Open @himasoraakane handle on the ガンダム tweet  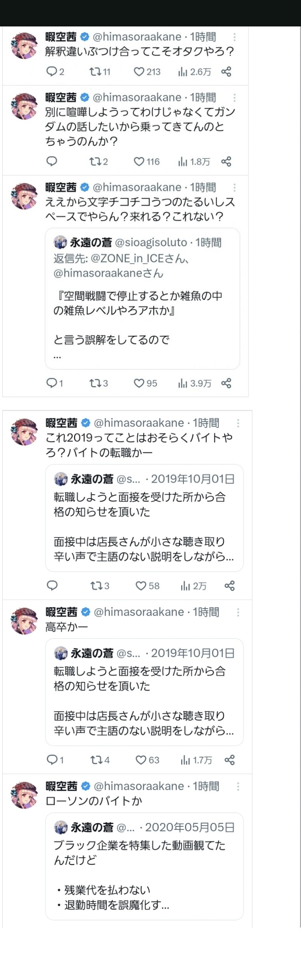pos(137,98)
